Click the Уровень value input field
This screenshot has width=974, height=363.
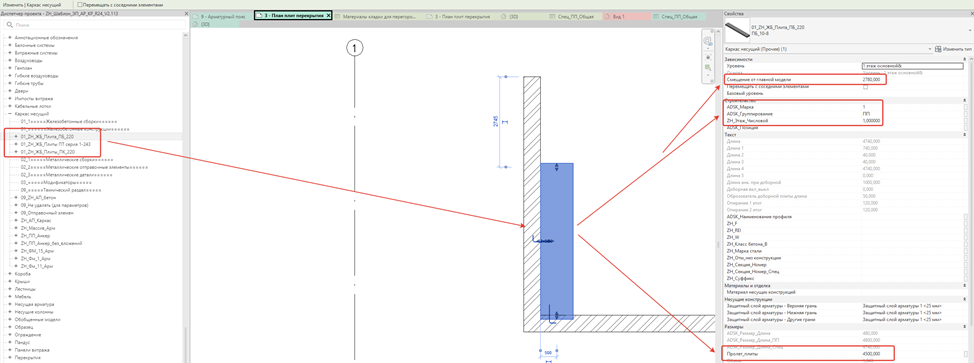[911, 66]
